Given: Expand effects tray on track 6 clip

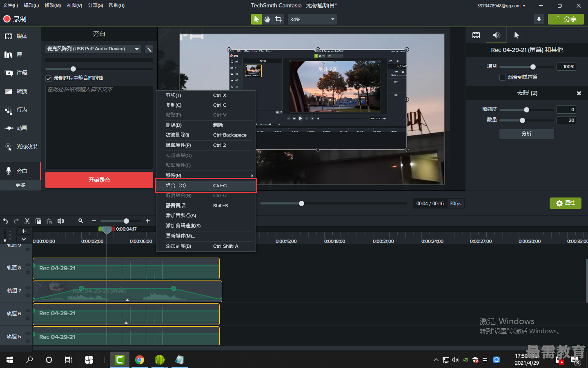Looking at the screenshot, I should tap(126, 323).
